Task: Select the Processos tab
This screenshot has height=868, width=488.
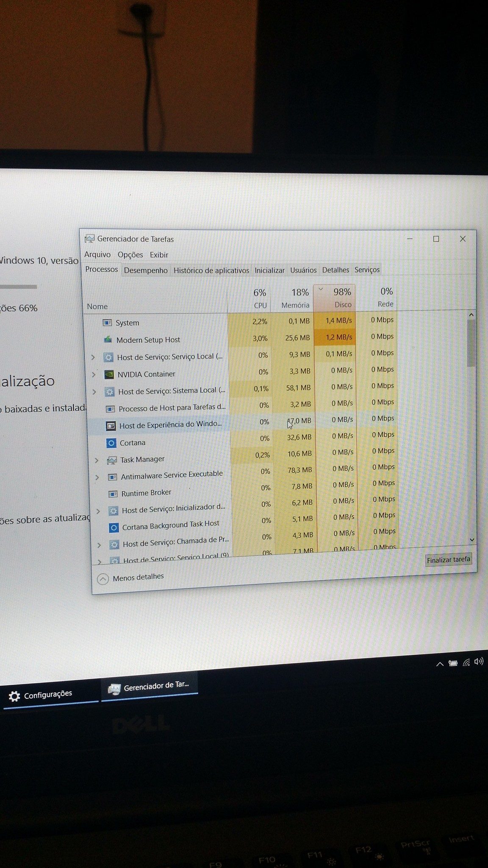Action: pos(102,270)
